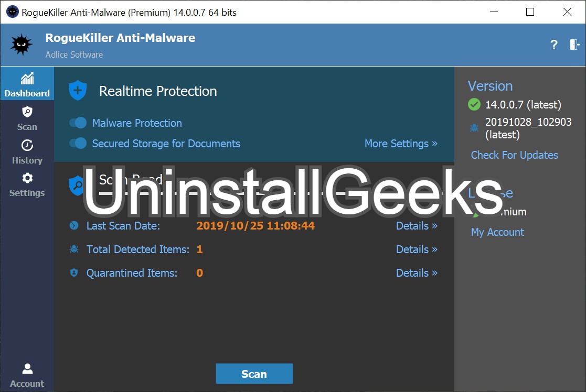The width and height of the screenshot is (586, 392).
Task: Click the Version heading
Action: [x=490, y=86]
